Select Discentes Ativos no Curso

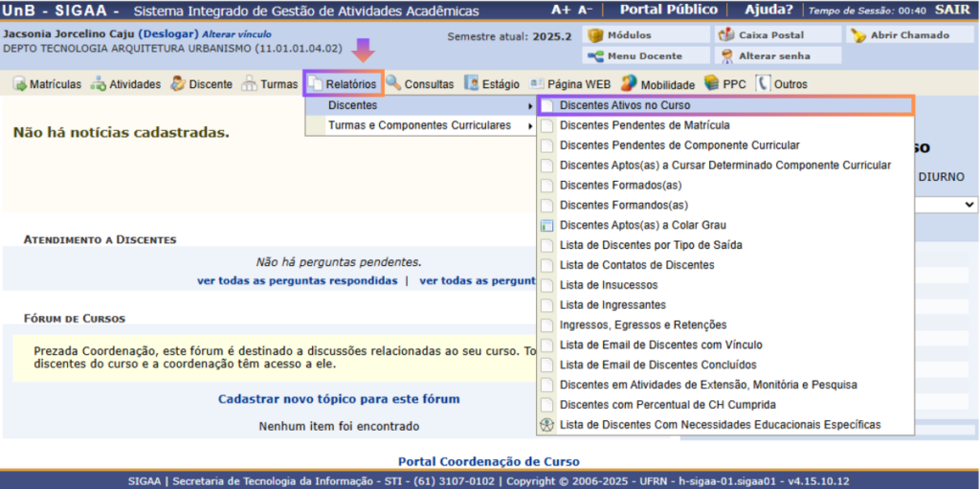624,105
